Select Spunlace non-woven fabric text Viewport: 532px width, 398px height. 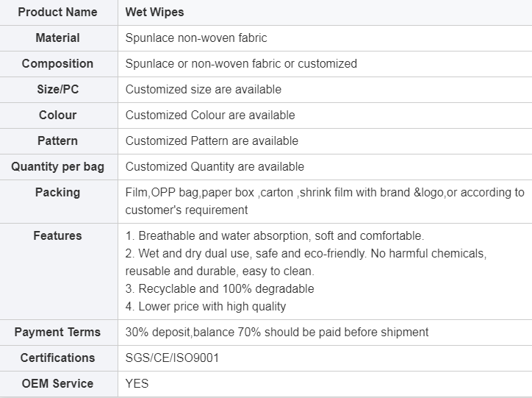[x=196, y=38]
